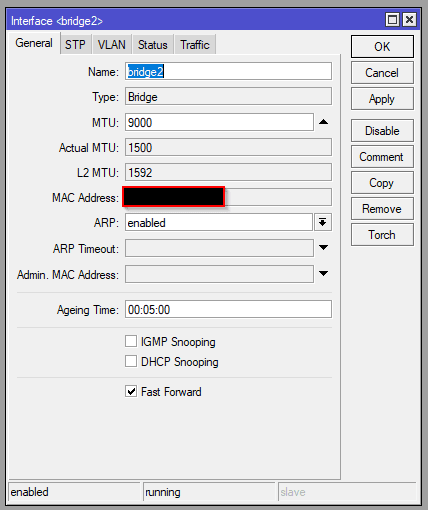Collapse the MTU field with up arrow
428x510 pixels.
[x=323, y=122]
